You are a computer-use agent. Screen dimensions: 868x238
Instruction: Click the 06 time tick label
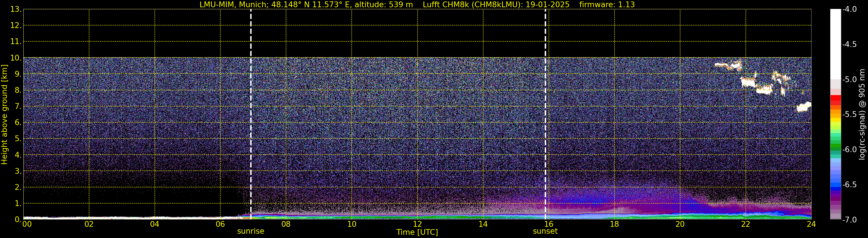click(x=220, y=224)
